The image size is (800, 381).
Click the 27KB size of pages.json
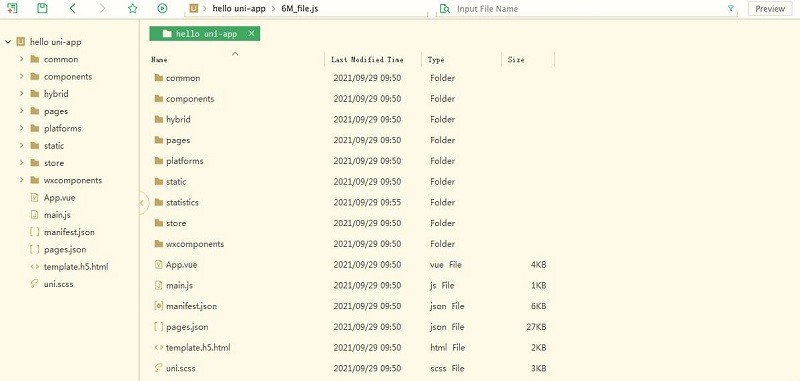[536, 327]
